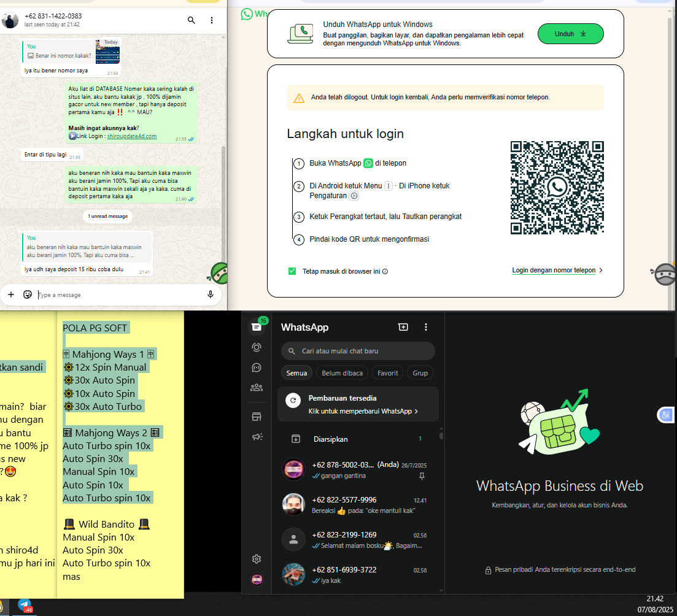Open Settings gear in WhatsApp sidebar
Viewport: 677px width, 616px height.
(257, 559)
